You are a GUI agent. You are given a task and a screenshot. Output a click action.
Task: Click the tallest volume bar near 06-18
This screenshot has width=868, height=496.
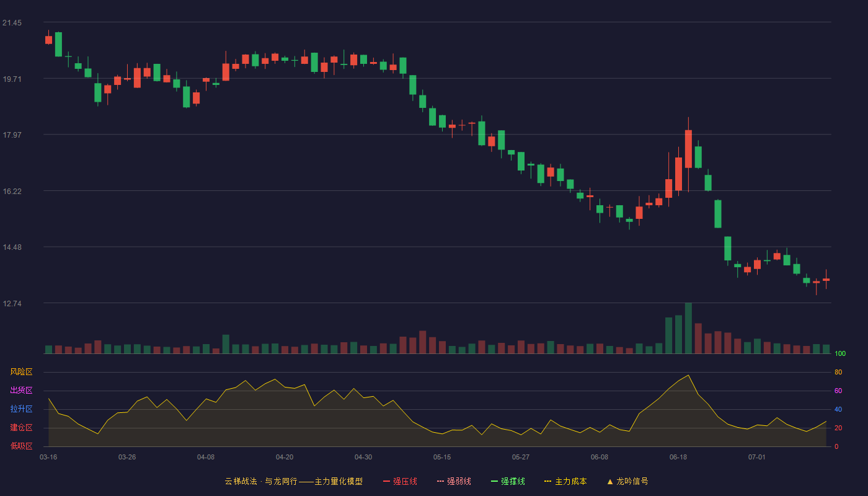click(x=688, y=328)
